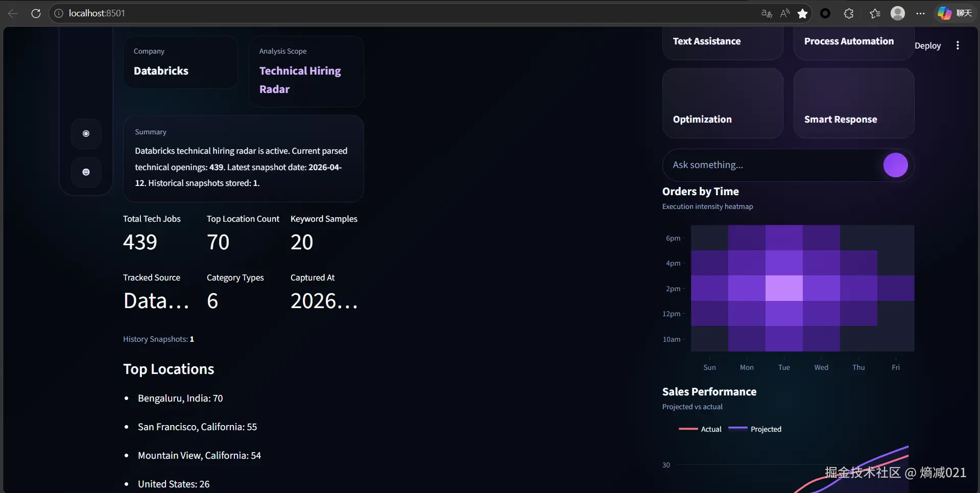Click the Technical Hiring Radar scope title
The height and width of the screenshot is (493, 980).
pyautogui.click(x=300, y=80)
